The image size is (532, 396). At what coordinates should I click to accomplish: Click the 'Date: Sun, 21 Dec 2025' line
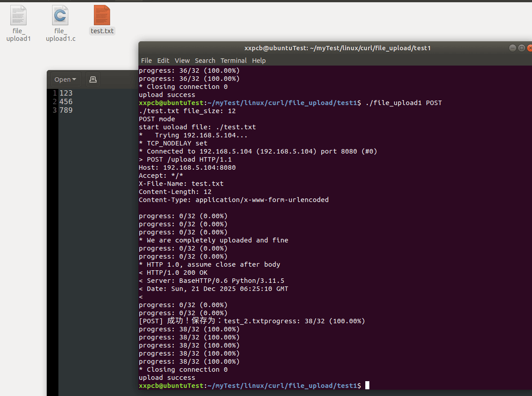click(x=213, y=289)
